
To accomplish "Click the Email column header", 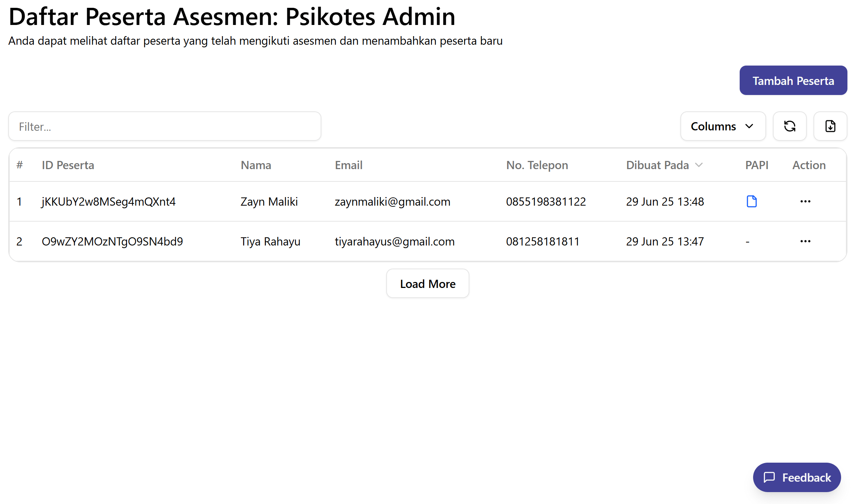I will pos(349,165).
